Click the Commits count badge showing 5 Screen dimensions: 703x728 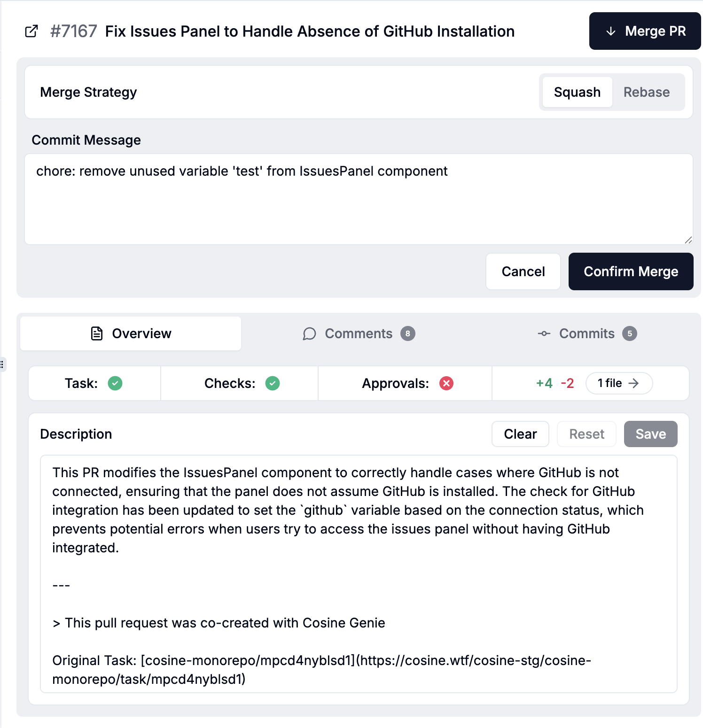pos(630,333)
